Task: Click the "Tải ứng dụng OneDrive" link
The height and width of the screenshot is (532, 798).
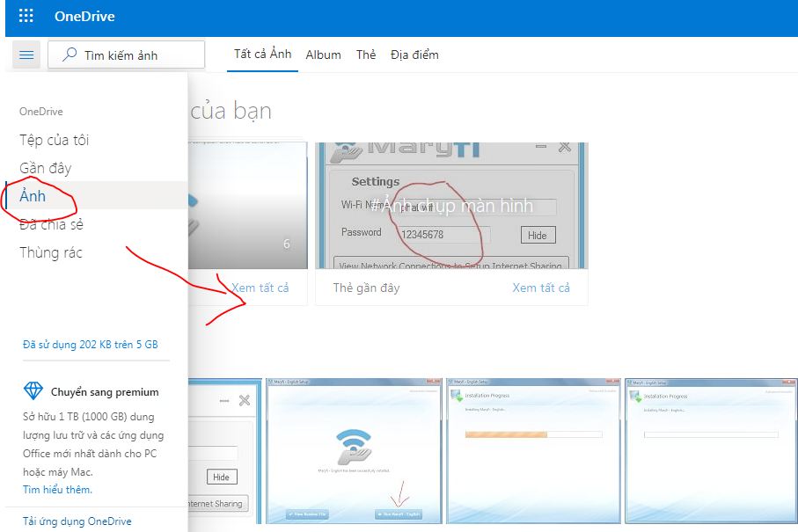Action: click(x=77, y=521)
